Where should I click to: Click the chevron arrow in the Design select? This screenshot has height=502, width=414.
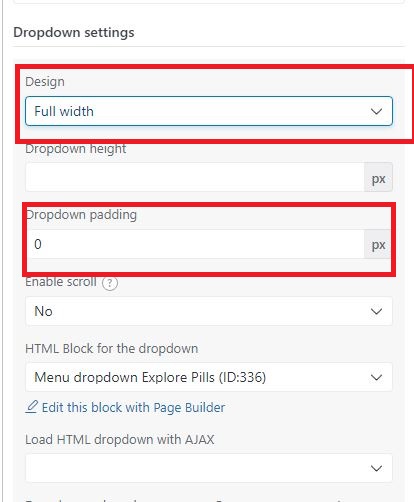[x=376, y=111]
